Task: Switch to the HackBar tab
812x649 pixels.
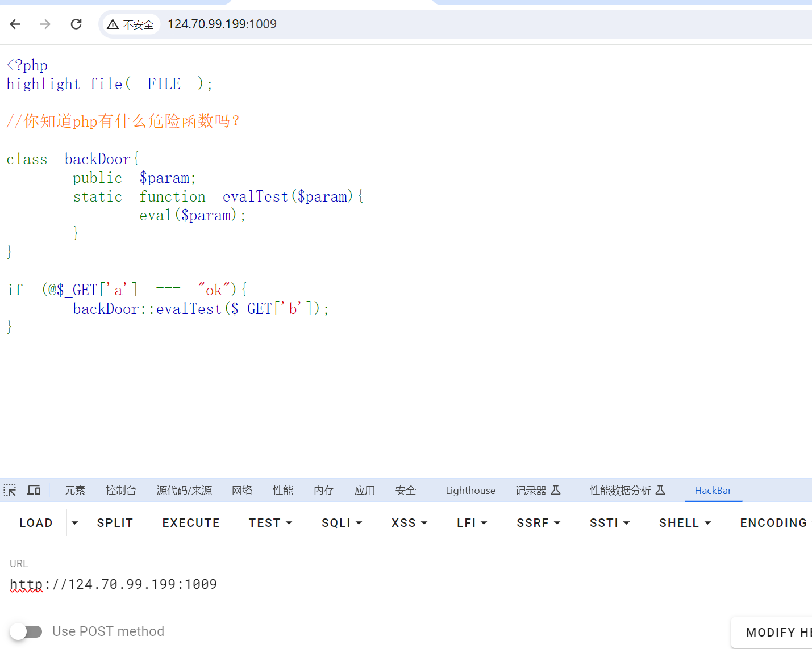Action: tap(713, 490)
